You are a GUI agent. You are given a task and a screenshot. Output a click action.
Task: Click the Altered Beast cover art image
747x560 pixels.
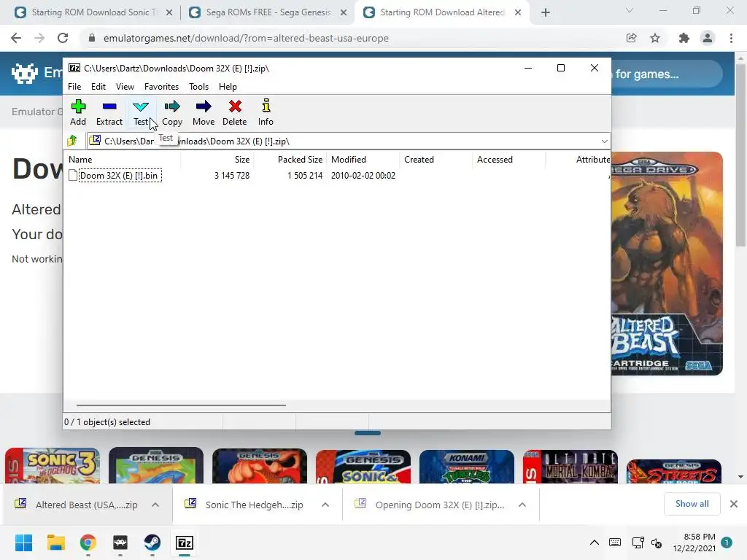point(667,263)
